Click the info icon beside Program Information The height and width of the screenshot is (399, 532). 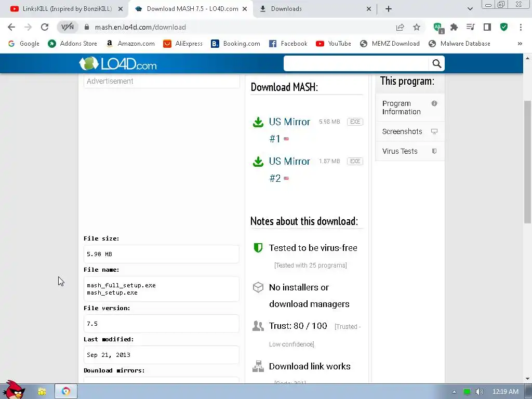[434, 103]
